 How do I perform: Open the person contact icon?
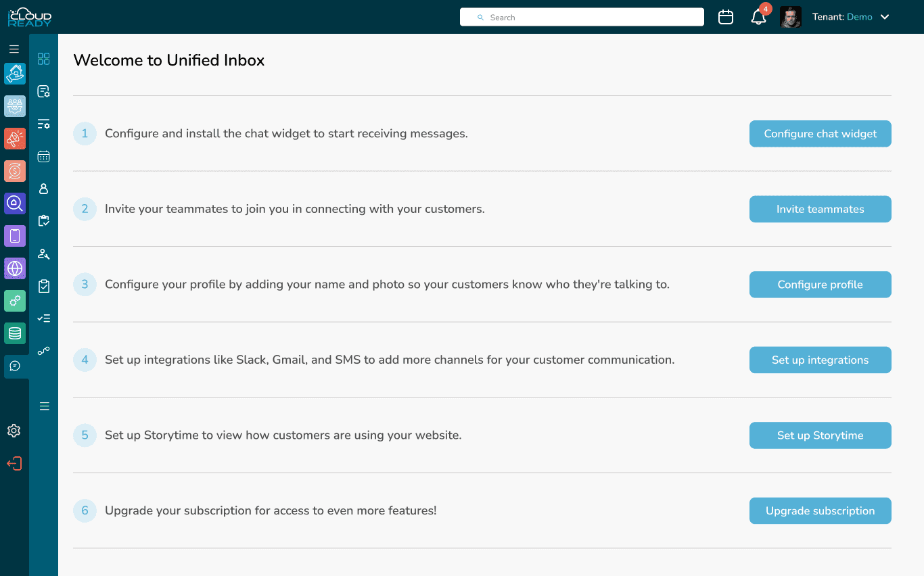[x=44, y=189]
